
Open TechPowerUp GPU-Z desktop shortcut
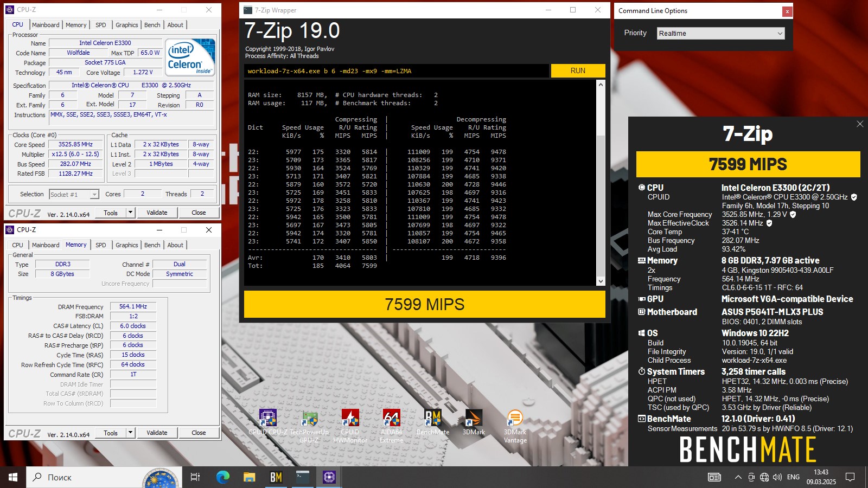coord(309,426)
